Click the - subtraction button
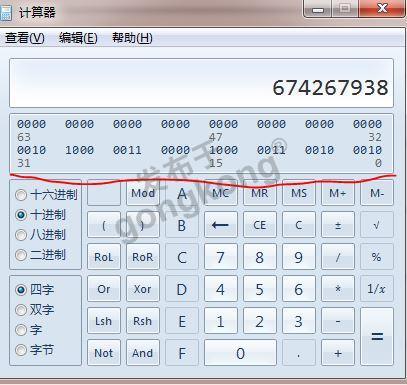The width and height of the screenshot is (407, 385). pyautogui.click(x=338, y=321)
